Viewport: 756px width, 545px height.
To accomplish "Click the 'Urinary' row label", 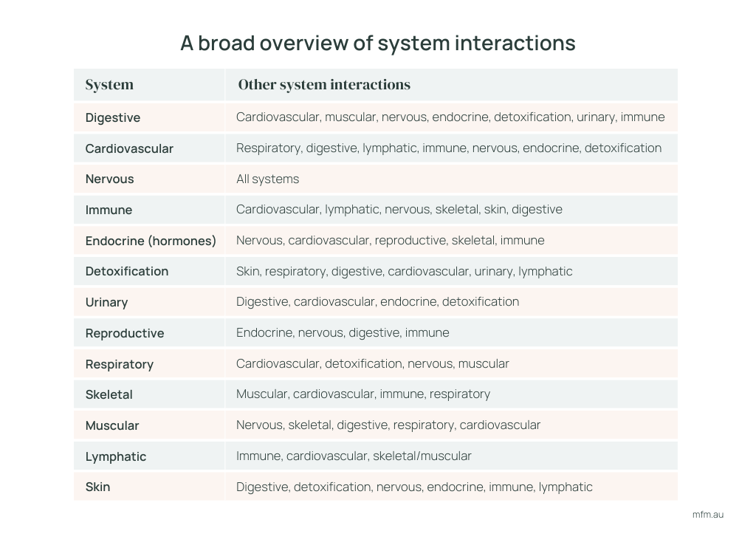I will click(x=106, y=302).
